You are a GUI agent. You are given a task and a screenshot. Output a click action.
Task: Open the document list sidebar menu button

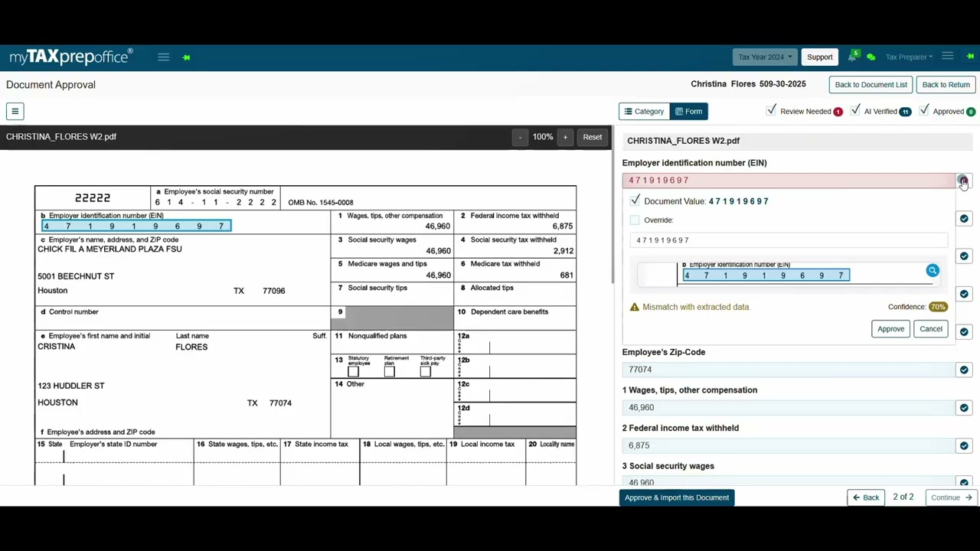[x=15, y=111]
